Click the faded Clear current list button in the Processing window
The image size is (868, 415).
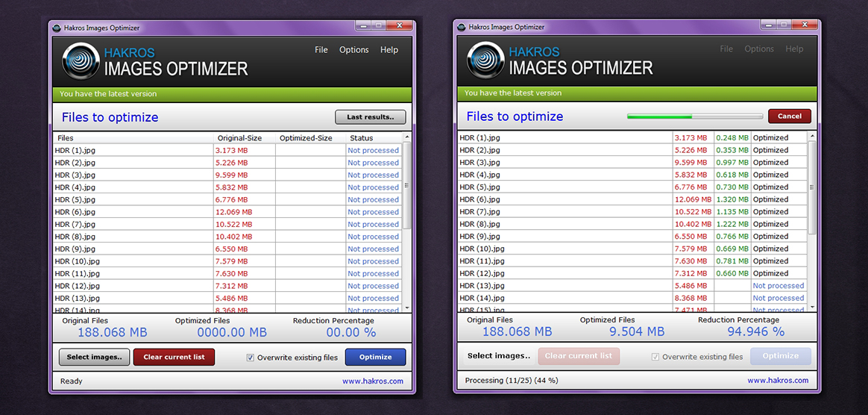(579, 356)
